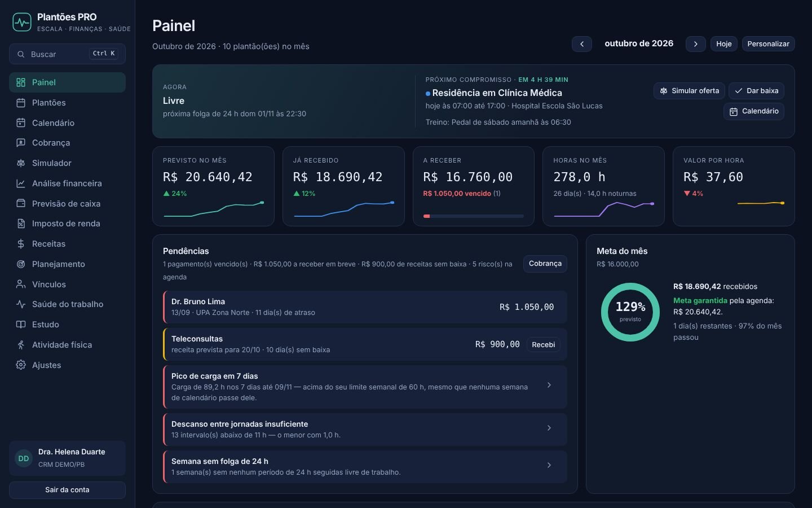
Task: Open the Dr. Bruno Lima overdue payment row
Action: pos(365,307)
